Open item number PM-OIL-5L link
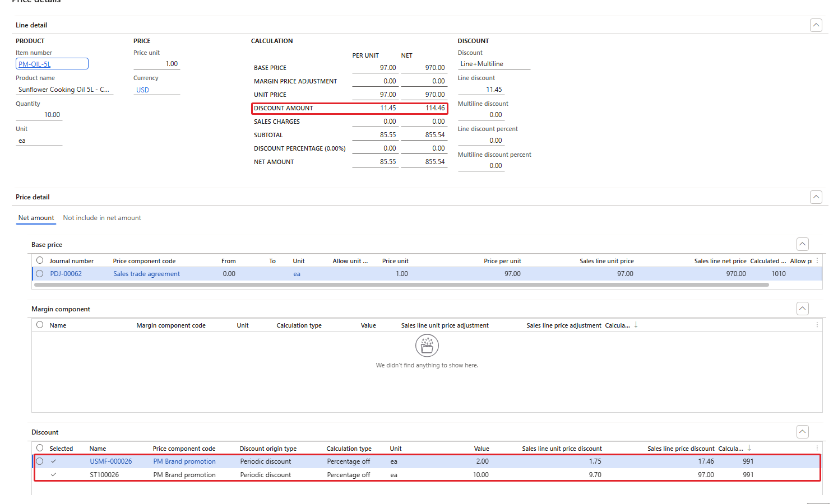838x504 pixels. (35, 64)
